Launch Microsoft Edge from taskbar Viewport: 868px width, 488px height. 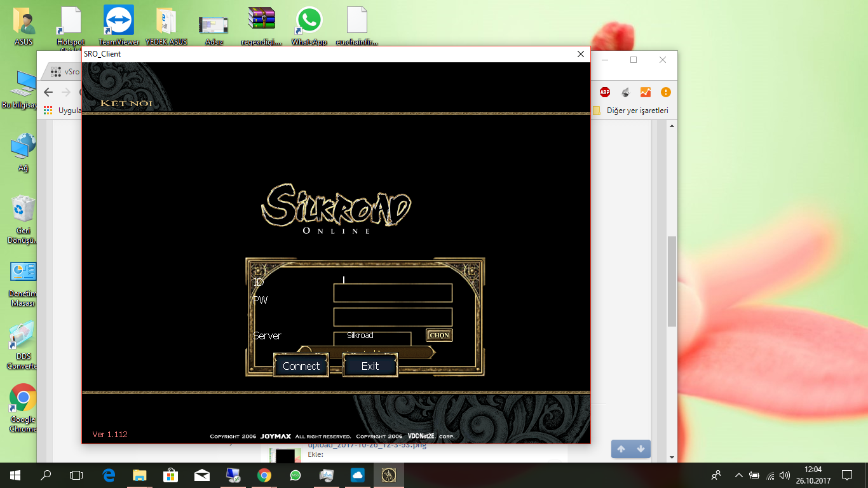109,475
